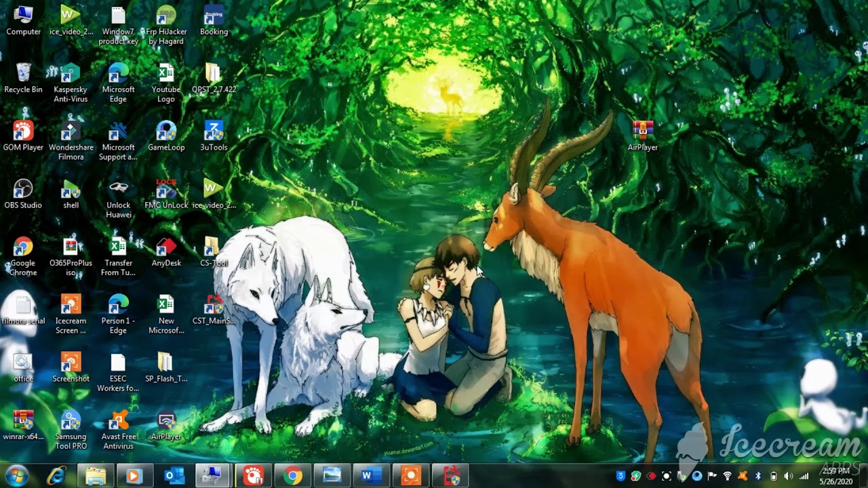Open the office desktop file

coord(23,367)
